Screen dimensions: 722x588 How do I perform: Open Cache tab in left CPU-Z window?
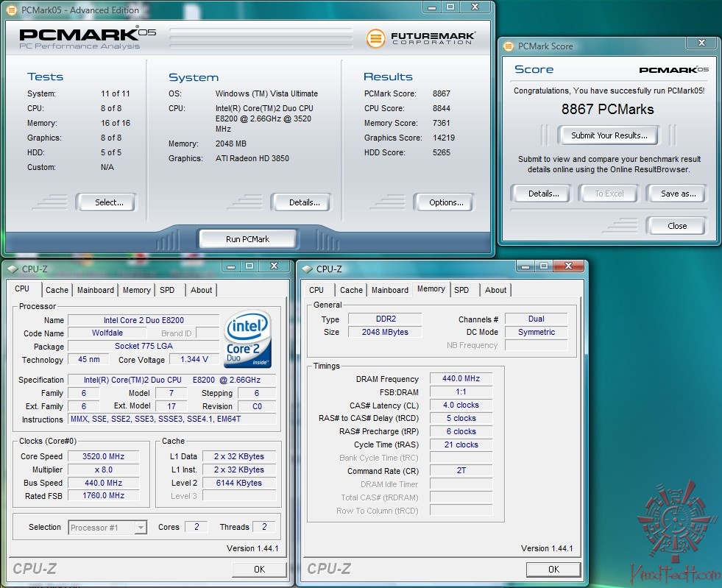point(57,290)
